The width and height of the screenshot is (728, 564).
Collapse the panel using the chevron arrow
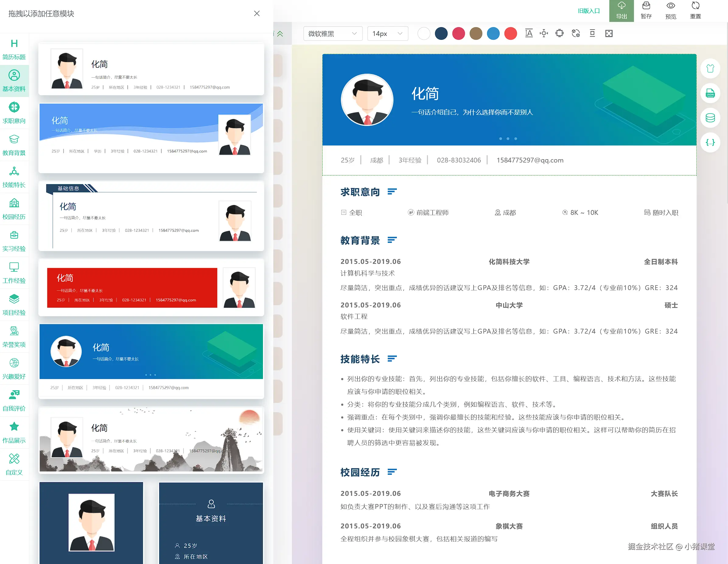pos(280,34)
